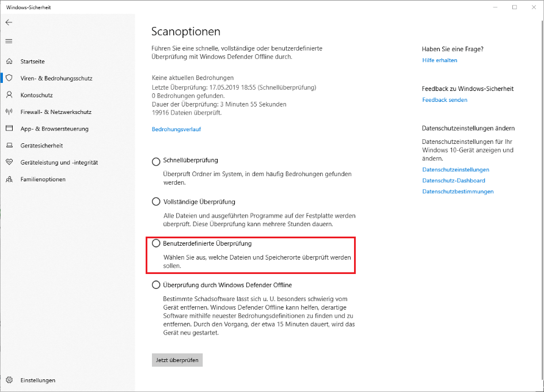Click the Hilfe erhalten link
The image size is (544, 392).
pos(440,60)
